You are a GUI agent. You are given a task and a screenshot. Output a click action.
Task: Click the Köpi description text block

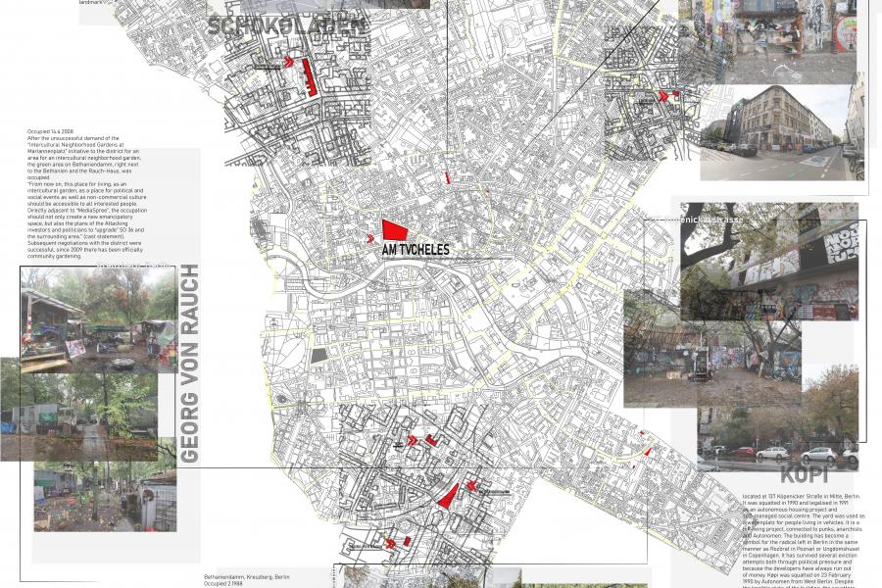tap(792, 539)
